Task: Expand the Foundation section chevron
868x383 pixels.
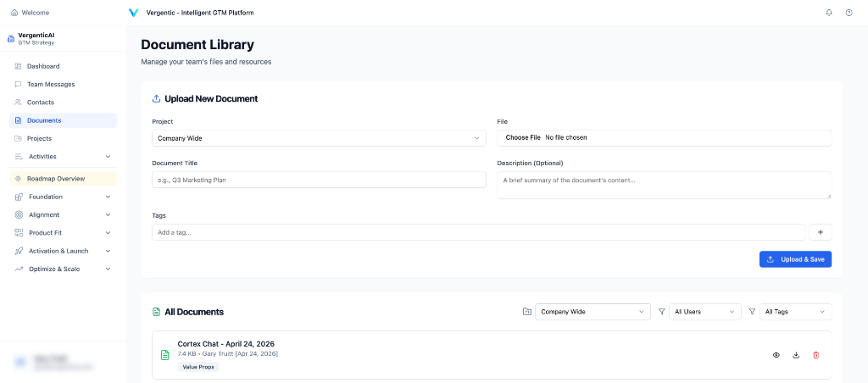Action: point(108,197)
